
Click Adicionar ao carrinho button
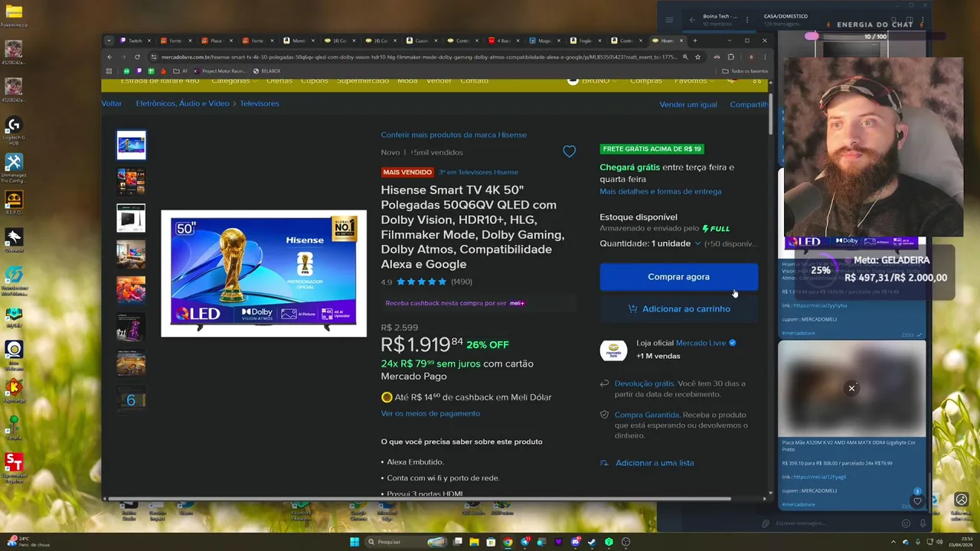click(x=678, y=308)
